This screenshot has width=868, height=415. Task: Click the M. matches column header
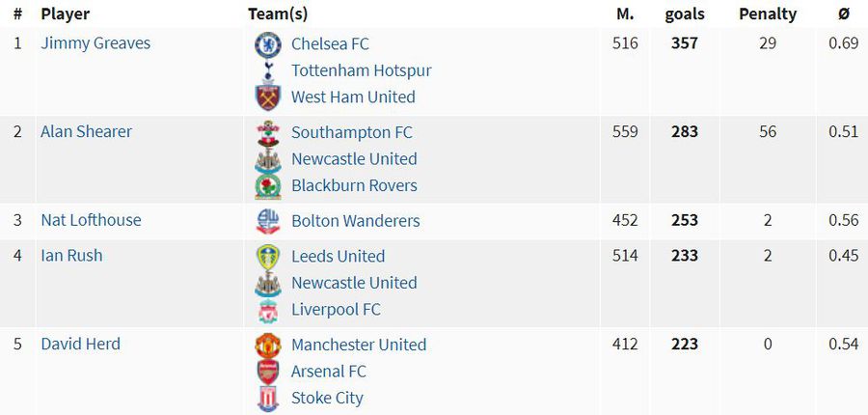tap(625, 14)
